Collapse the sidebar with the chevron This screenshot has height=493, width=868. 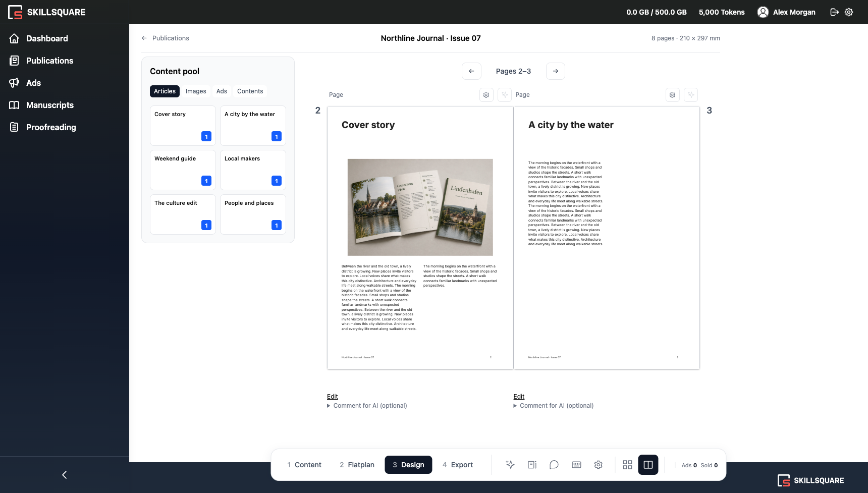click(x=64, y=475)
